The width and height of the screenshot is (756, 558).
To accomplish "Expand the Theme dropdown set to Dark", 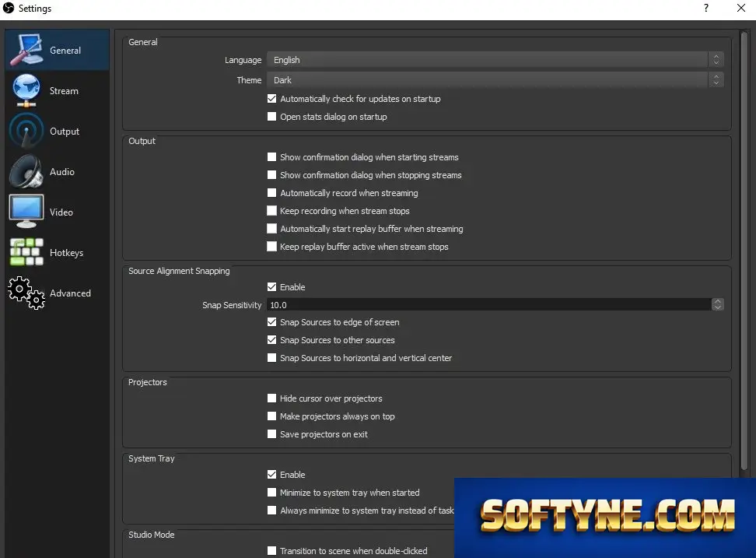I will 495,80.
